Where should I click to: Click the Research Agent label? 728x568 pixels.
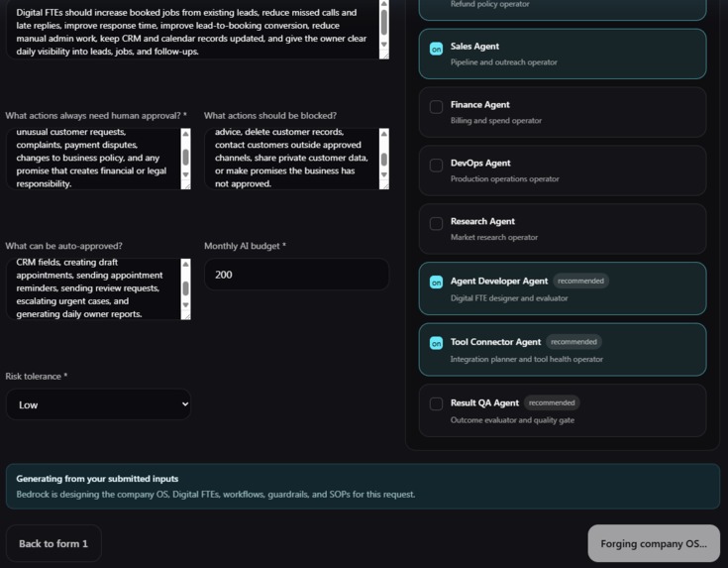482,221
